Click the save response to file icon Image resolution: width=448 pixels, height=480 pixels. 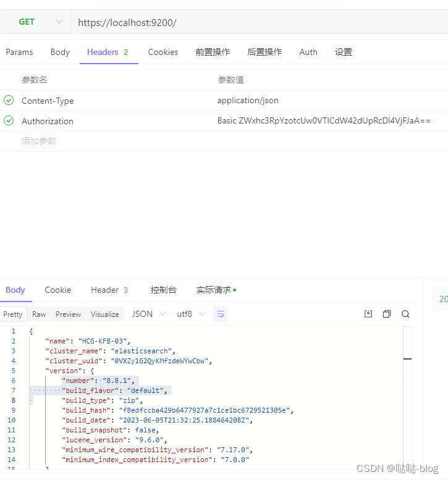368,314
